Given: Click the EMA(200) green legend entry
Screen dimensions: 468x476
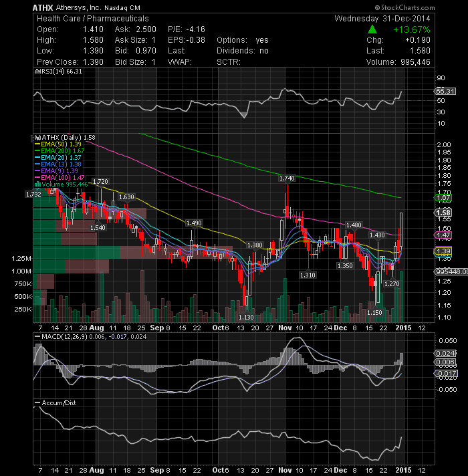Looking at the screenshot, I should tap(60, 151).
